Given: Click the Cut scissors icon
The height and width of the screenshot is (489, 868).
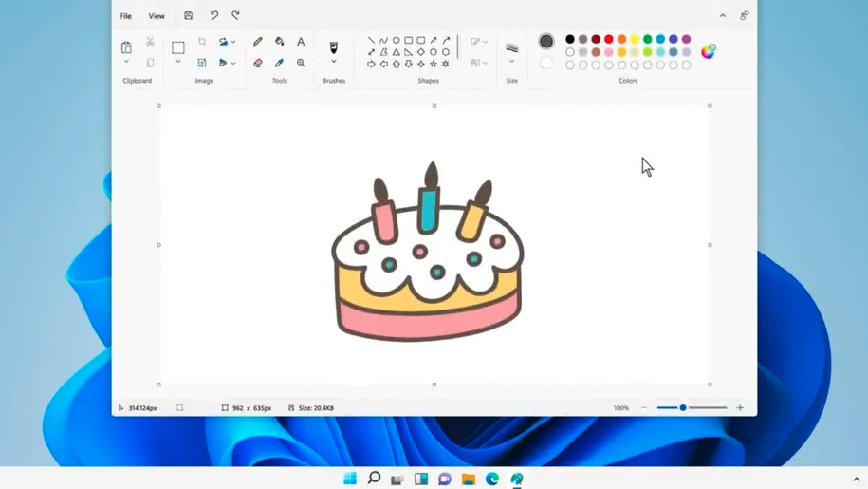Looking at the screenshot, I should pos(150,42).
